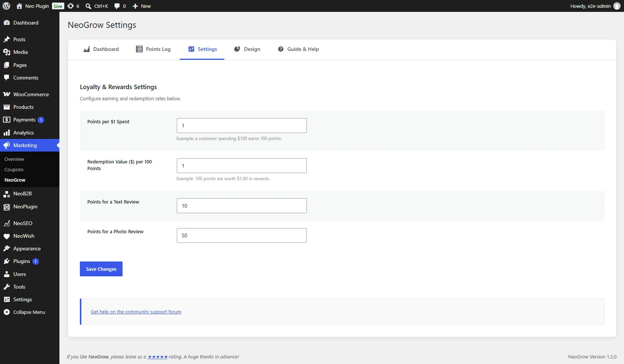
Task: Switch to the Dashboard tab in NeoGrow
Action: (x=101, y=49)
